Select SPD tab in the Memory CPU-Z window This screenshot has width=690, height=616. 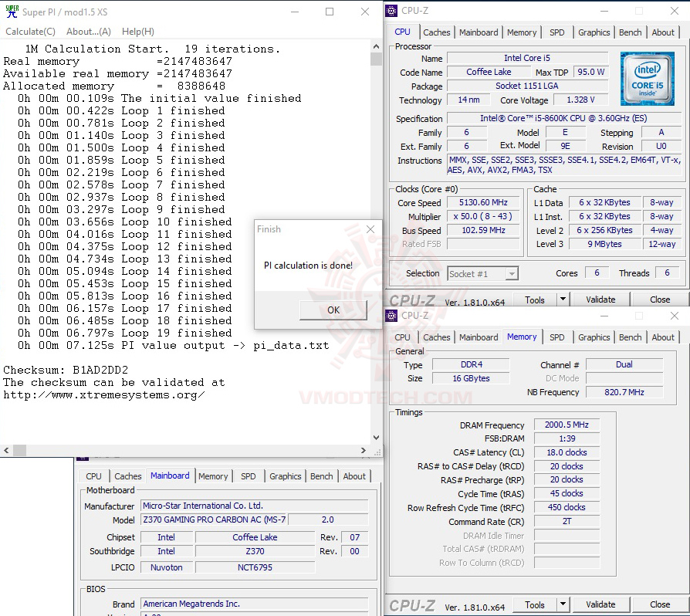pos(556,337)
